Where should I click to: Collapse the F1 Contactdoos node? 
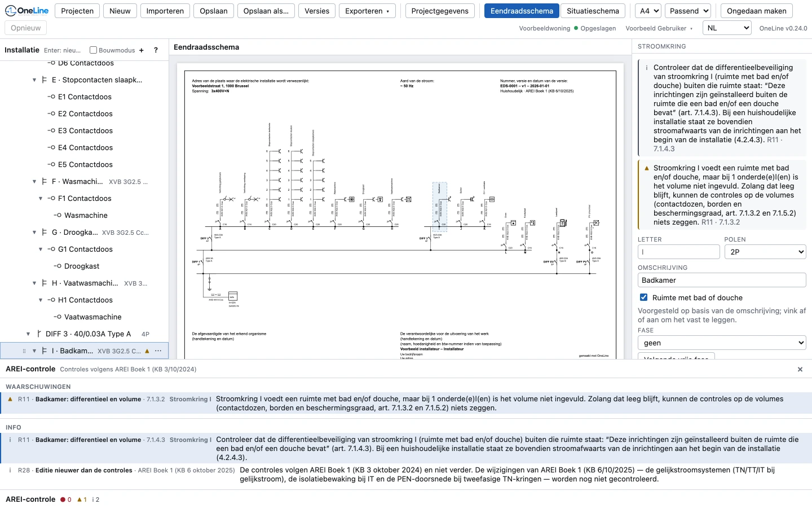coord(41,199)
